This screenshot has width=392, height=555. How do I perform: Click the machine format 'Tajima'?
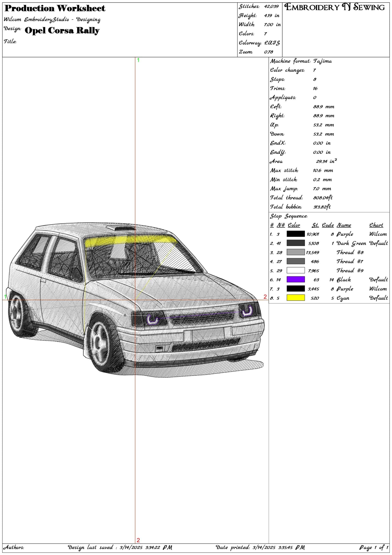pyautogui.click(x=322, y=61)
